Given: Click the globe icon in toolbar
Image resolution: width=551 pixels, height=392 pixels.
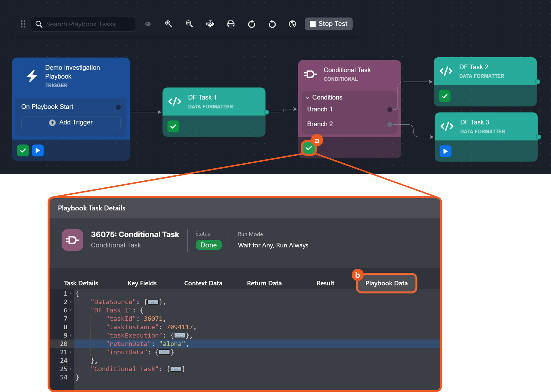Looking at the screenshot, I should tap(293, 24).
